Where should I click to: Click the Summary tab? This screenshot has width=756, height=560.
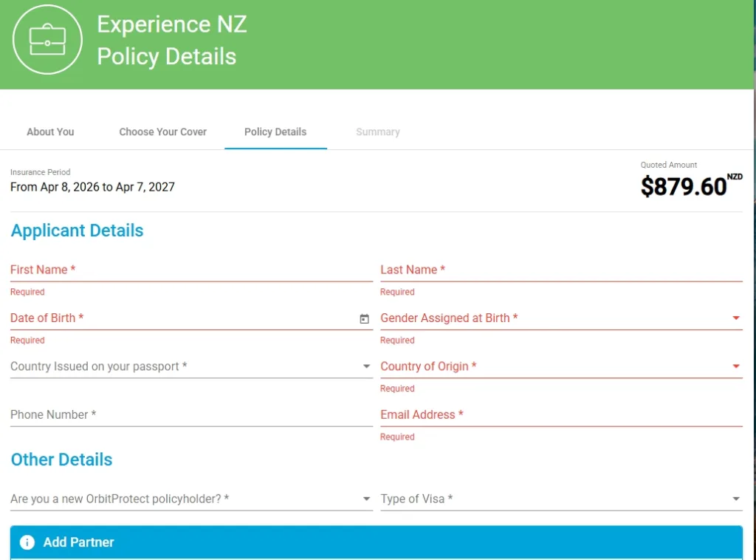[377, 132]
